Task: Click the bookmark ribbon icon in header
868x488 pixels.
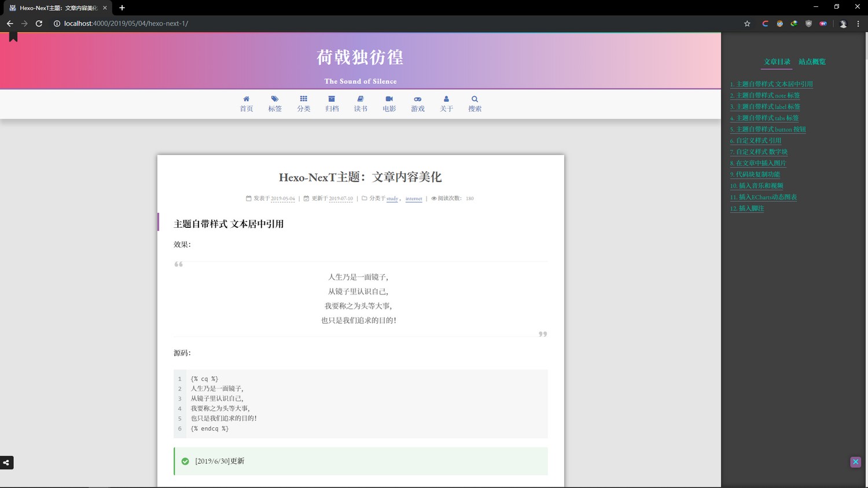Action: click(x=13, y=37)
